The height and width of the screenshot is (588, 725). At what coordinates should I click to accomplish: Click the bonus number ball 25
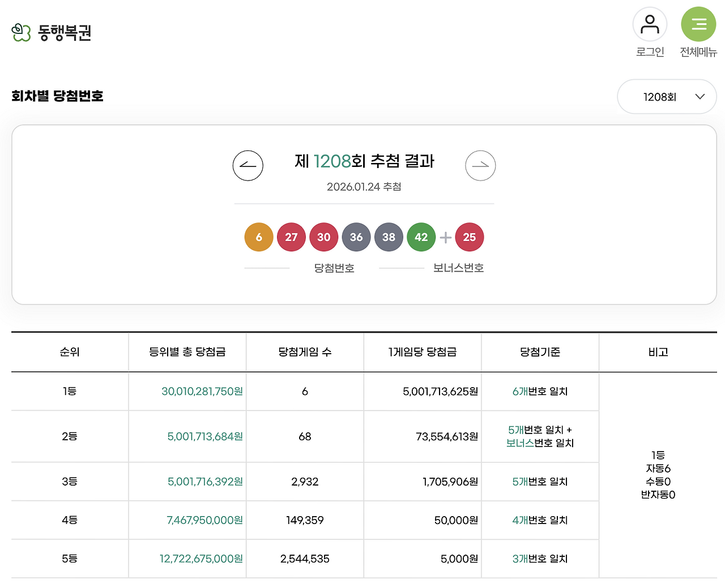470,237
